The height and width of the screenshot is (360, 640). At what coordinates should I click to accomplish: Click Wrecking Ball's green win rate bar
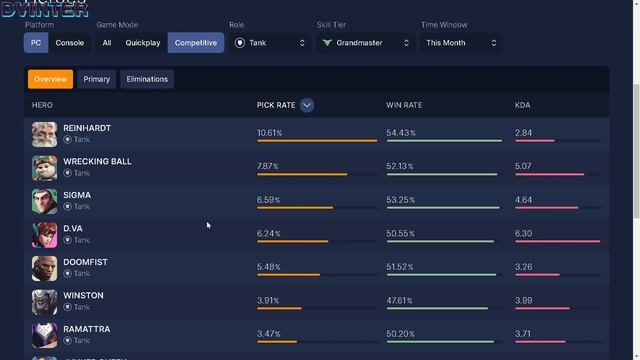point(442,174)
